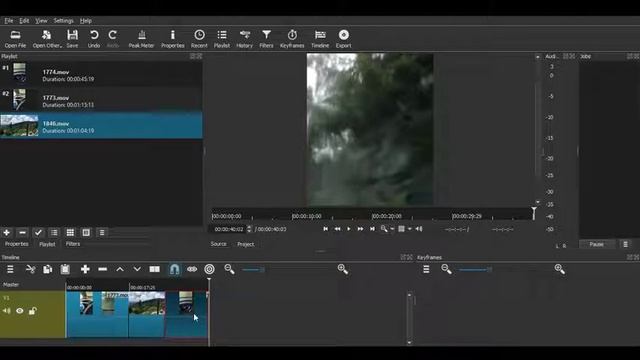
Task: Click the player volume speaker icon
Action: pyautogui.click(x=419, y=229)
